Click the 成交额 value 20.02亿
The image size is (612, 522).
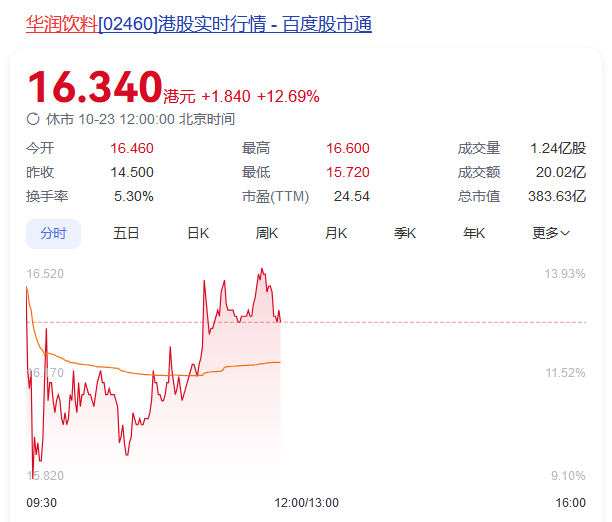[x=561, y=172]
